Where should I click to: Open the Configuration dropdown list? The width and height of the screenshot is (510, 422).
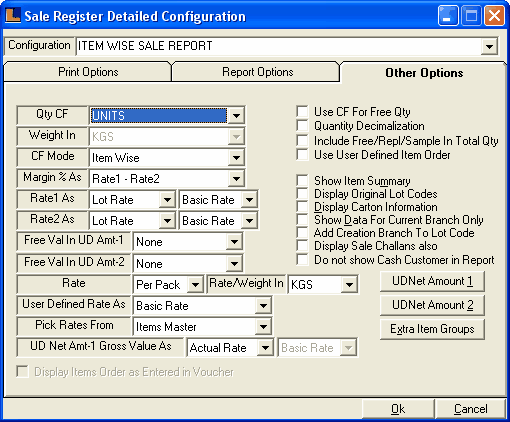[x=489, y=46]
